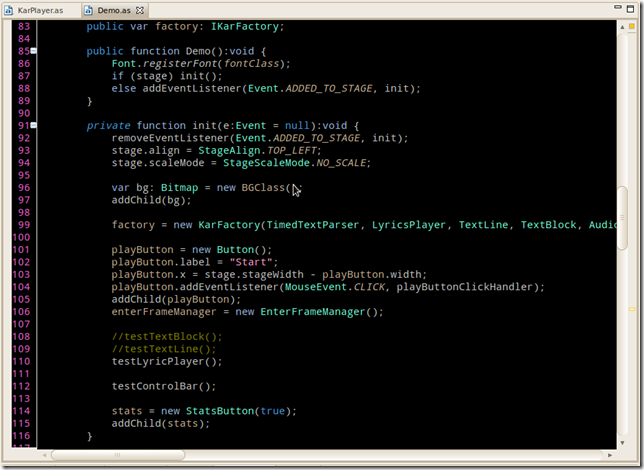Click the private keyword on line 91
644x470 pixels.
pyautogui.click(x=108, y=126)
